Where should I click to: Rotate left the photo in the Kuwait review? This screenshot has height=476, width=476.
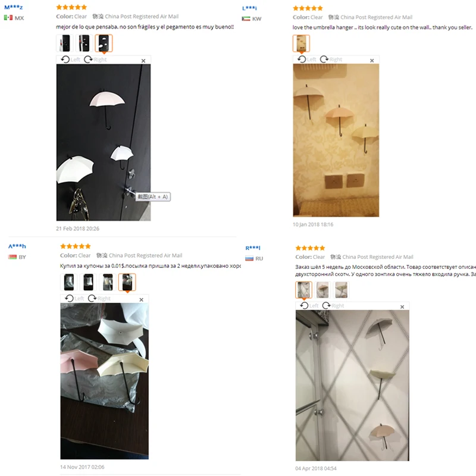tap(308, 59)
